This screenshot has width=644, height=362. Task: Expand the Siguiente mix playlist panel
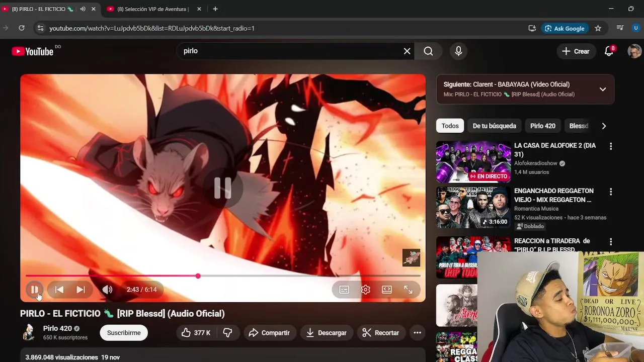point(602,89)
